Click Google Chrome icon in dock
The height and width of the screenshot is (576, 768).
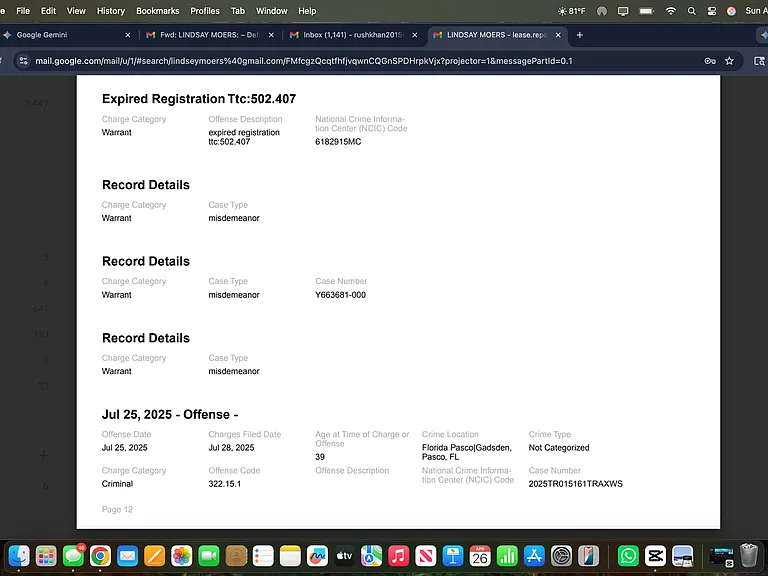(100, 556)
